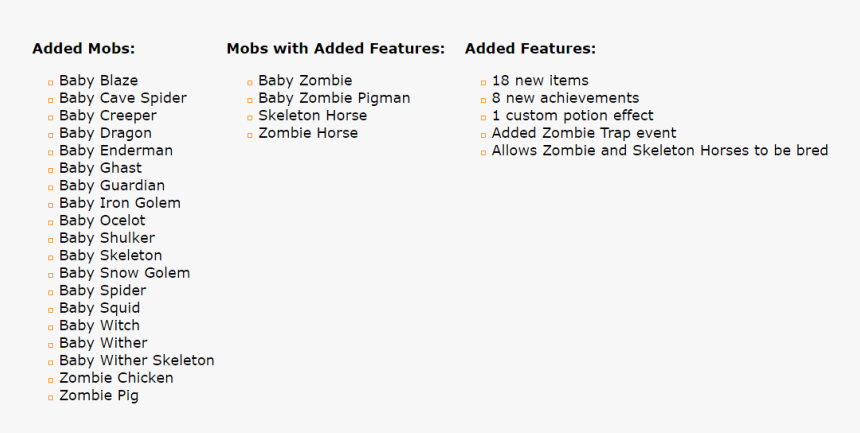Select the Baby Iron Golem entry

pos(120,203)
